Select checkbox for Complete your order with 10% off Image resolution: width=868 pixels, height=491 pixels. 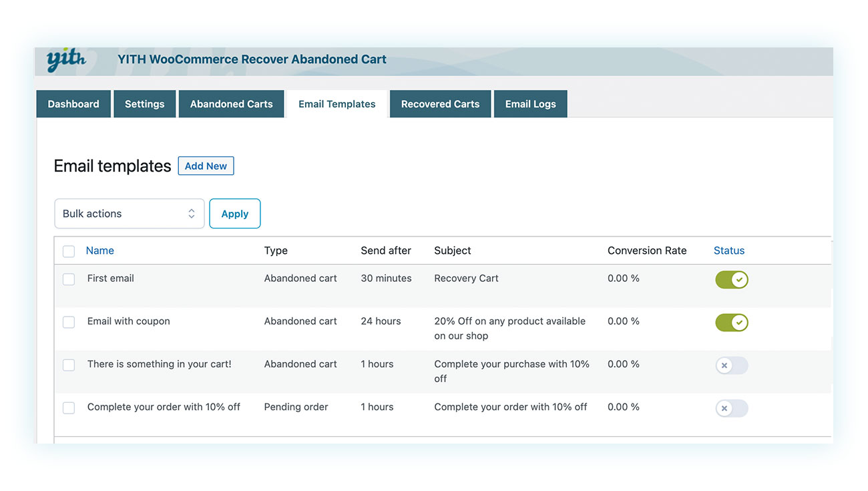(69, 407)
